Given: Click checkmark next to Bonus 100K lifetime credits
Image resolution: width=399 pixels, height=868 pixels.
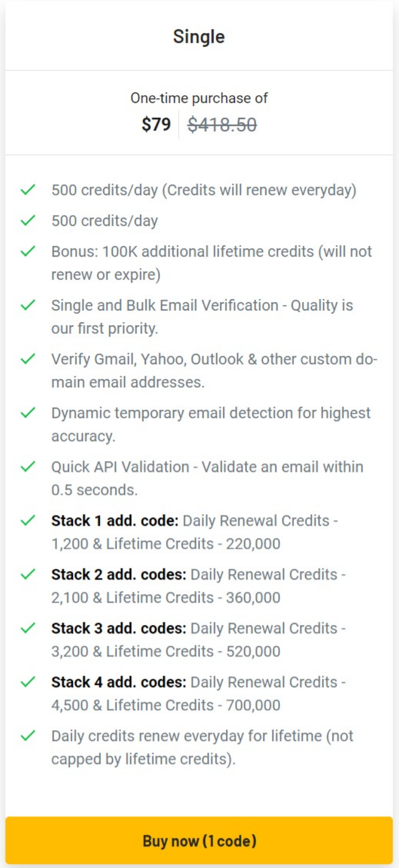Looking at the screenshot, I should coord(28,251).
